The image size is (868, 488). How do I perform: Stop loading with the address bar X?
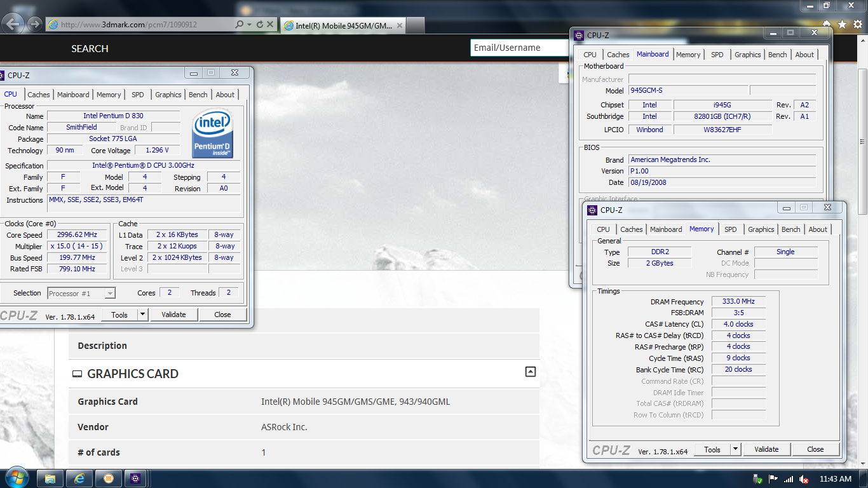coord(270,24)
